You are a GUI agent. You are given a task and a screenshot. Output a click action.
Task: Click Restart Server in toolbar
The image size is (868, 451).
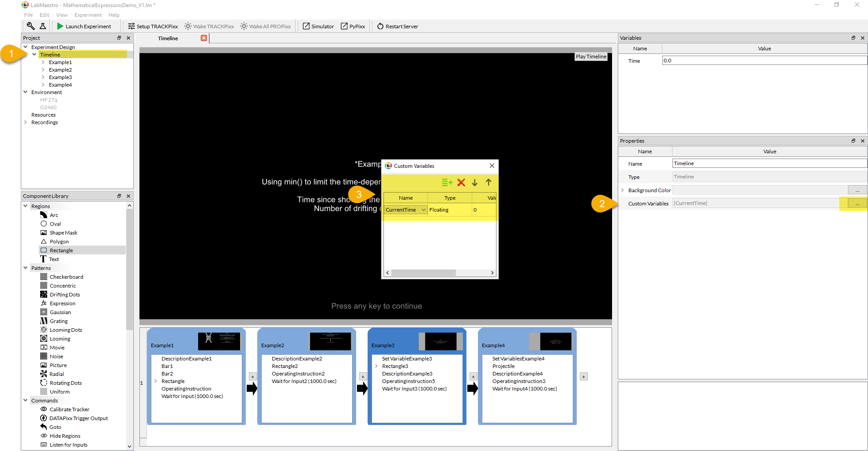[398, 27]
